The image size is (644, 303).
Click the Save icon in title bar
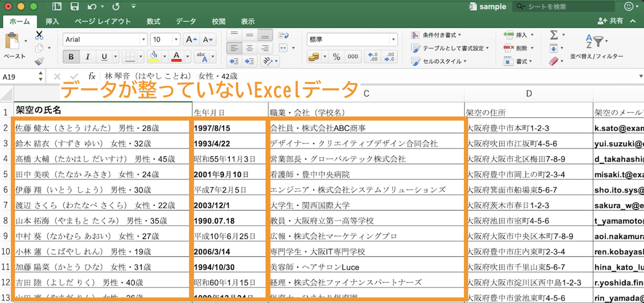point(75,7)
